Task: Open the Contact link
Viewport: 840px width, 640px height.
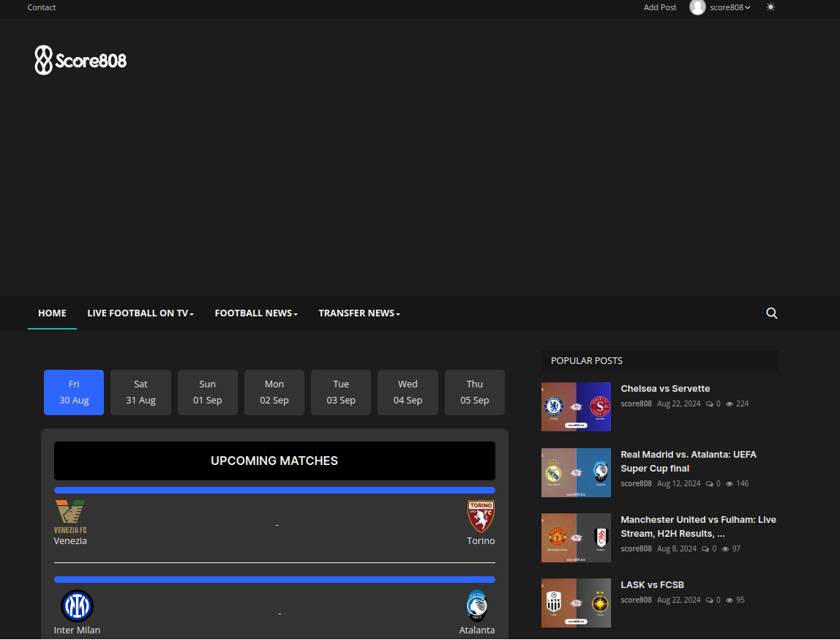Action: 42,7
